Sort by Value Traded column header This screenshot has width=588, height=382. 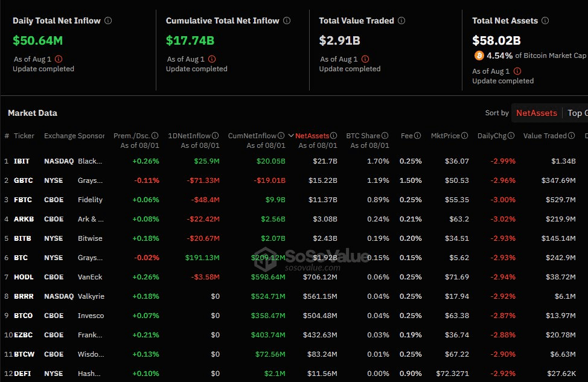(545, 136)
